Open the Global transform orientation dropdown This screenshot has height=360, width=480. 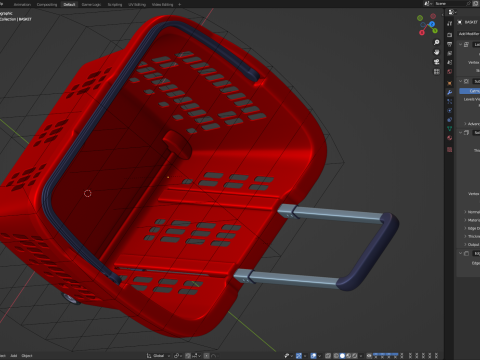pyautogui.click(x=159, y=356)
